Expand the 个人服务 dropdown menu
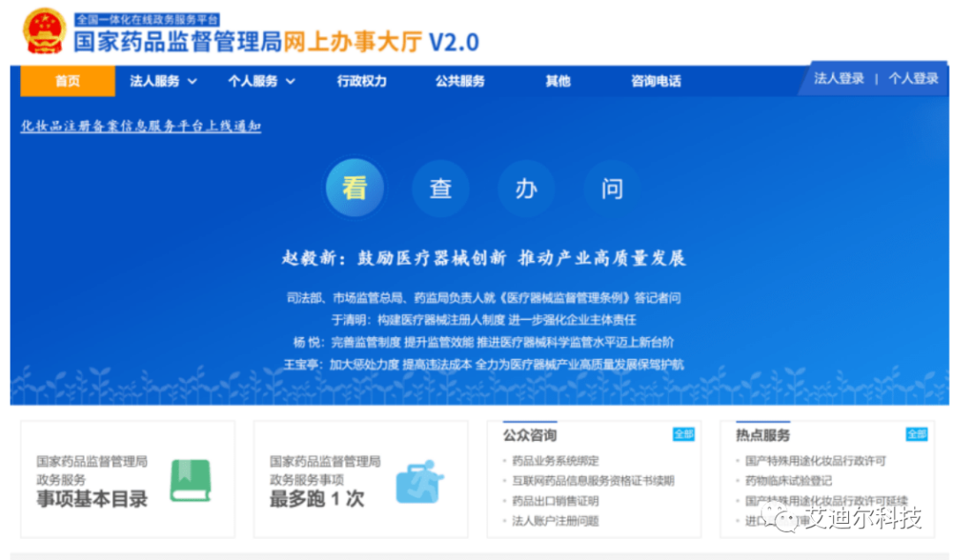 (256, 80)
